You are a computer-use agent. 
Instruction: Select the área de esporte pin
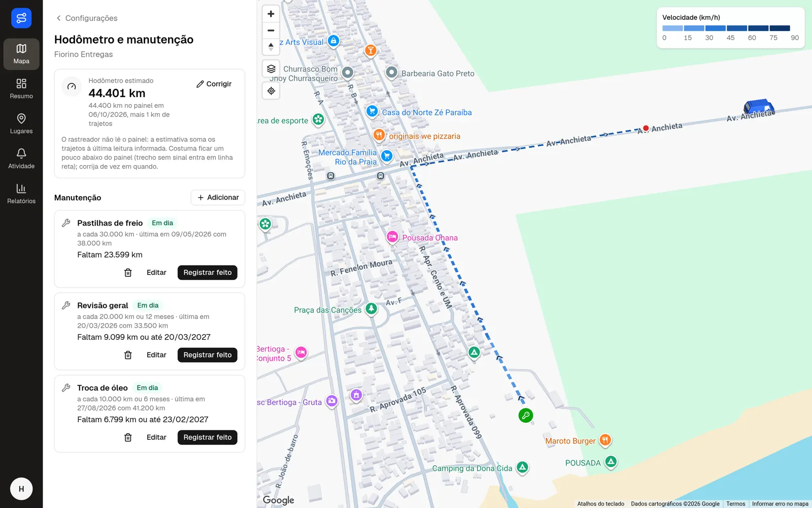[x=318, y=120]
